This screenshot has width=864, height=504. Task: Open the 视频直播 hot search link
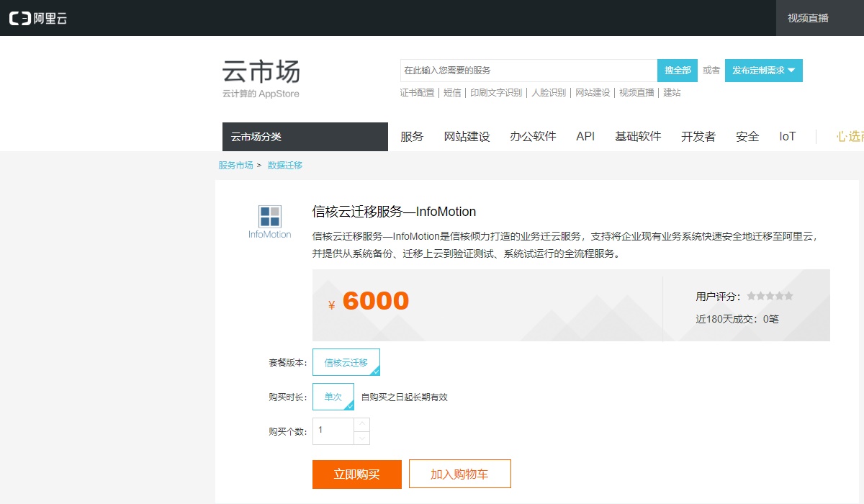(x=636, y=93)
